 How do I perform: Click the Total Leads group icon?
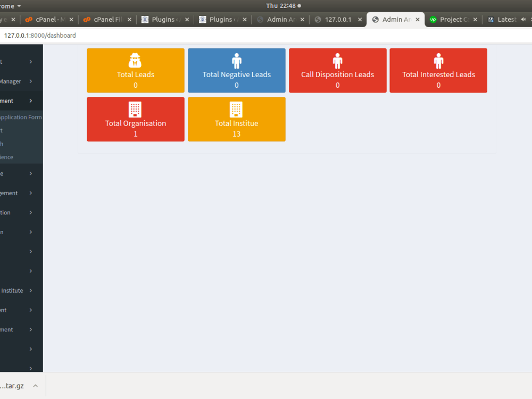[x=135, y=60]
